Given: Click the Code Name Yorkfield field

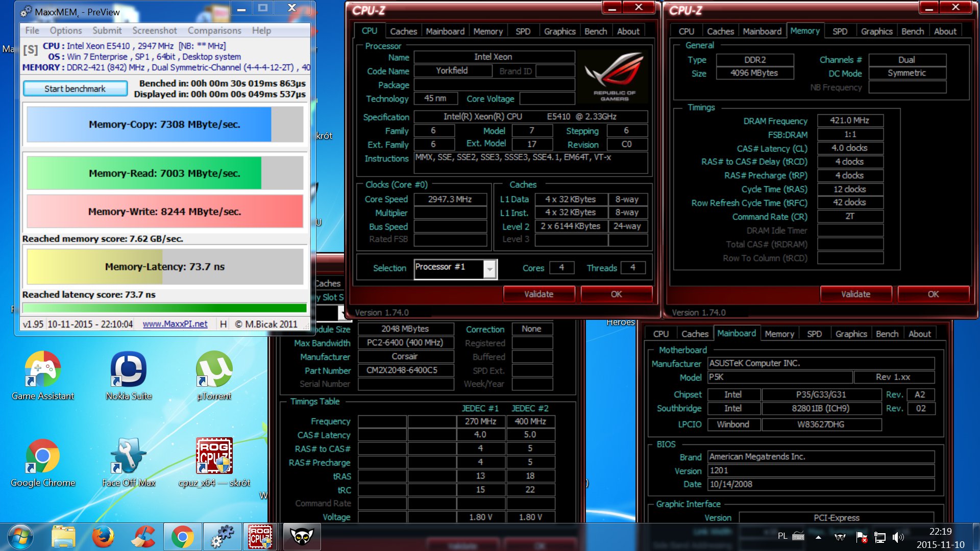Looking at the screenshot, I should [452, 71].
